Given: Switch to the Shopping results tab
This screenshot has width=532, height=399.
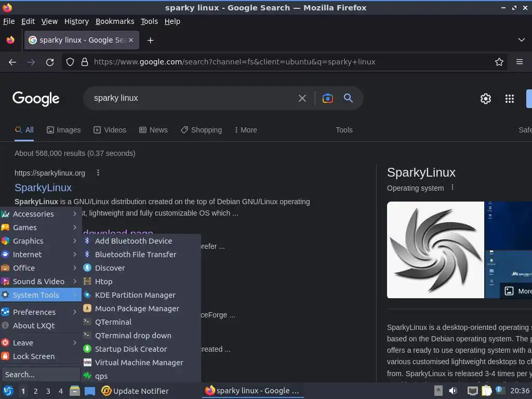Looking at the screenshot, I should pyautogui.click(x=201, y=130).
